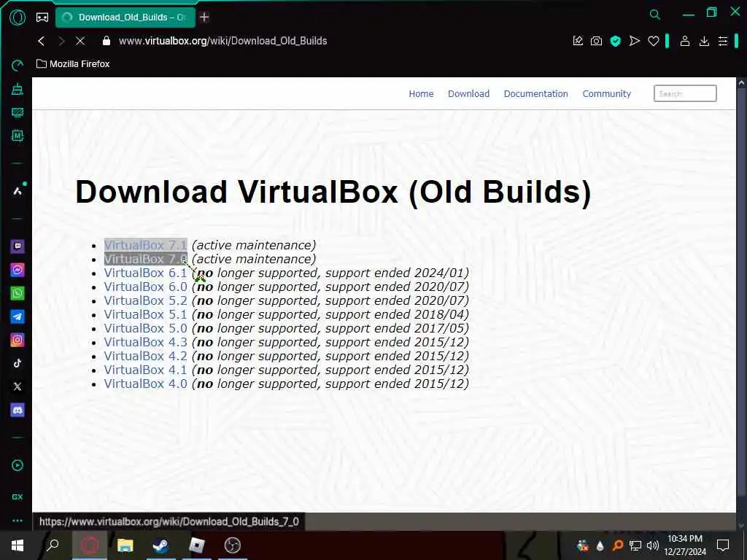Open sidebar setup three-dots menu
The height and width of the screenshot is (560, 747).
[18, 521]
